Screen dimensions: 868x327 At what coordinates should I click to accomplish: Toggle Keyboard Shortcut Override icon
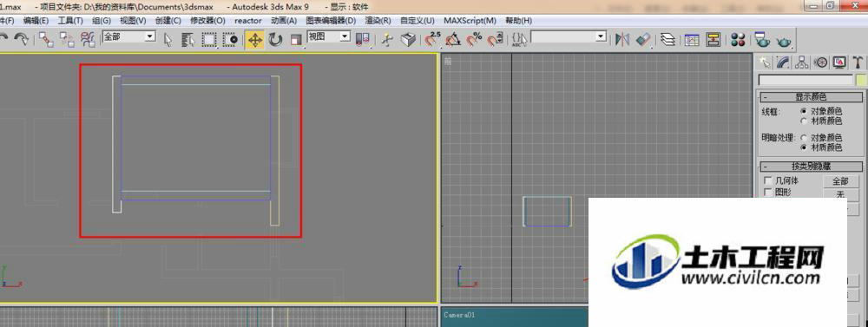409,39
